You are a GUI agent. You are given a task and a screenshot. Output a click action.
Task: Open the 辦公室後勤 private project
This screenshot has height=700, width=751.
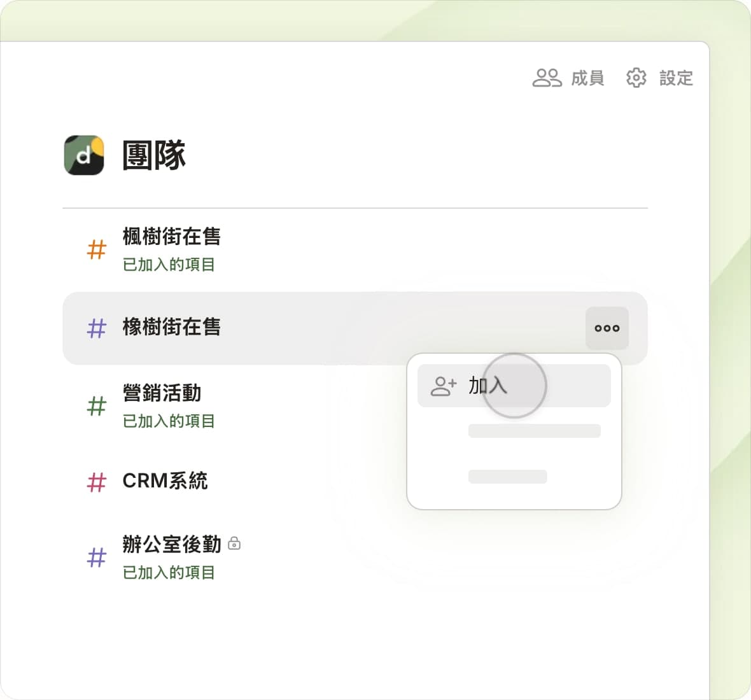171,545
